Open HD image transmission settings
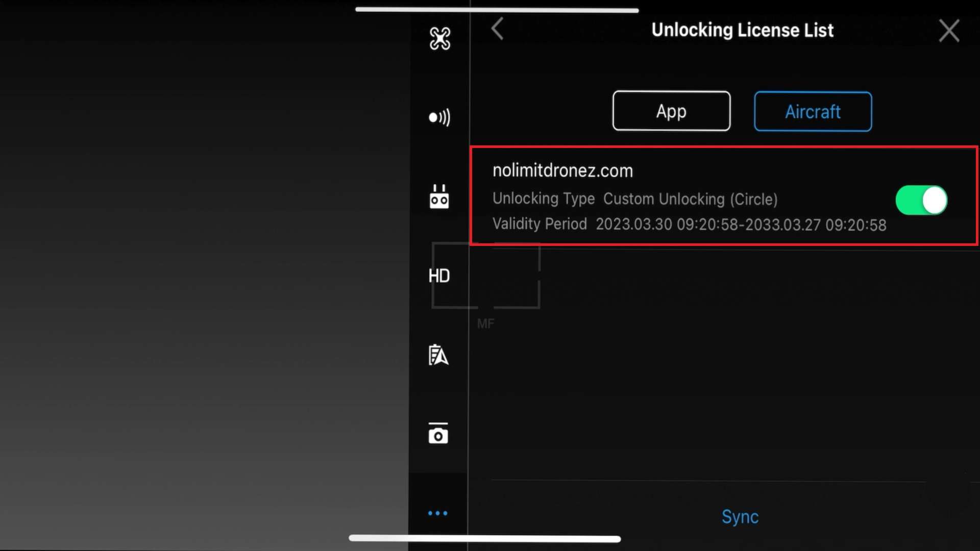The width and height of the screenshot is (980, 551). click(x=439, y=276)
